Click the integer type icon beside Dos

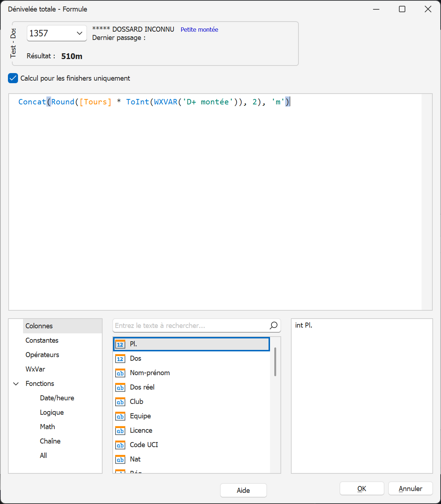[x=120, y=359]
